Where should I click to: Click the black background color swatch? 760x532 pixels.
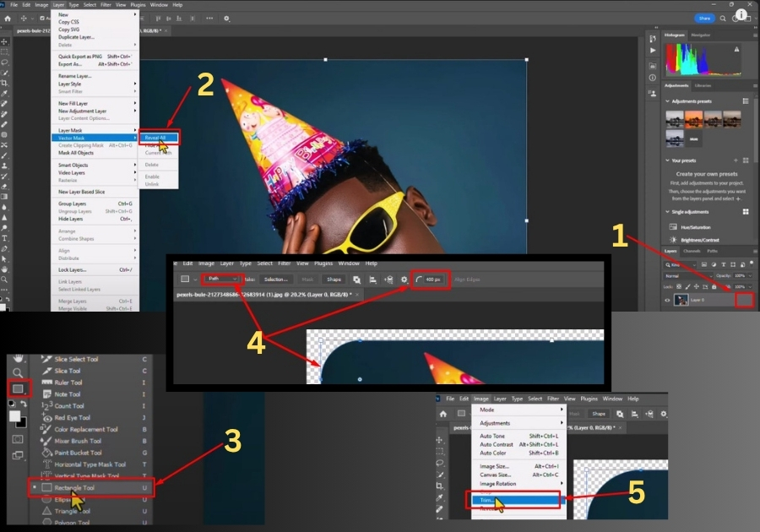tap(22, 423)
